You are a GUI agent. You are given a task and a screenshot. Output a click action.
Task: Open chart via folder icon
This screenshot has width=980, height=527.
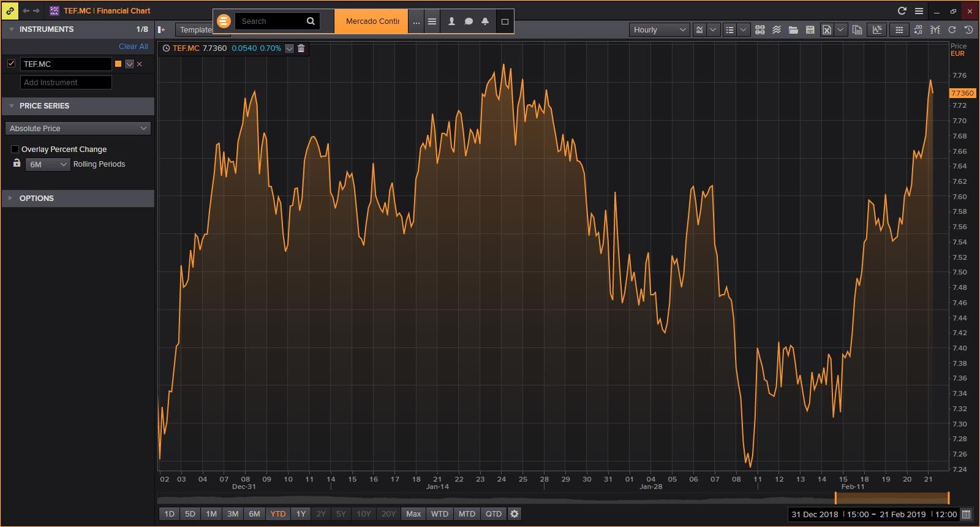tap(793, 29)
